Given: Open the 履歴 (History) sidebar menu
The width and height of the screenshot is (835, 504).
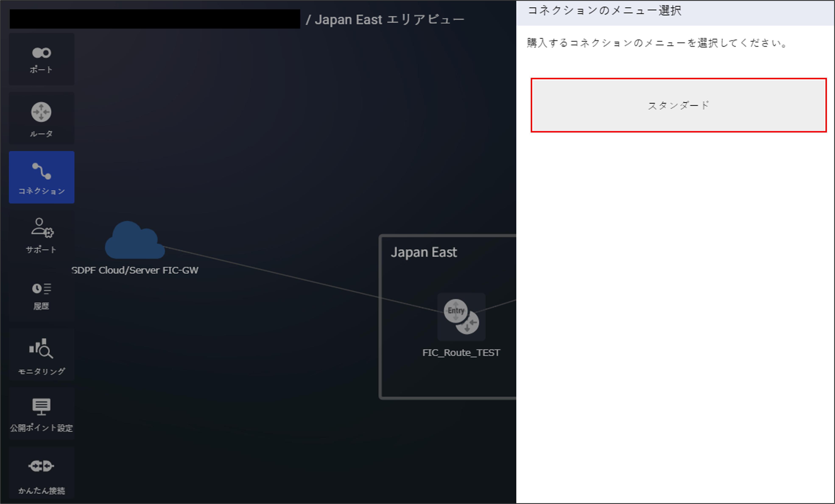Looking at the screenshot, I should [x=41, y=296].
